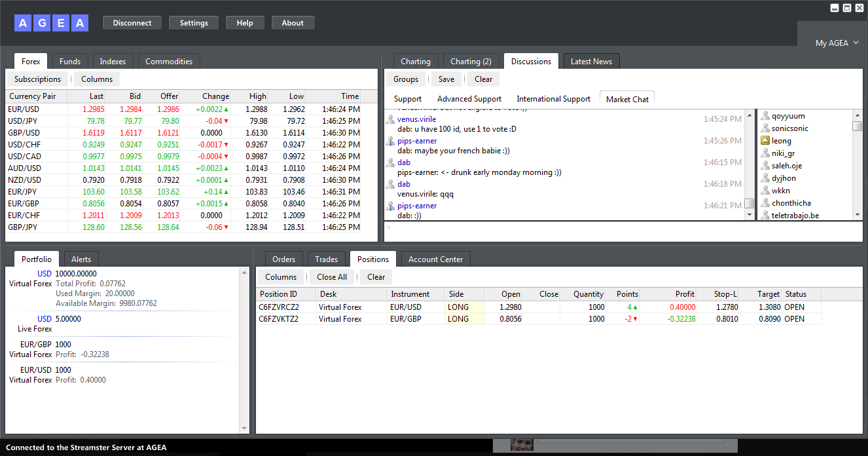Click the Disconnect button
Image resolution: width=868 pixels, height=456 pixels.
coord(132,23)
